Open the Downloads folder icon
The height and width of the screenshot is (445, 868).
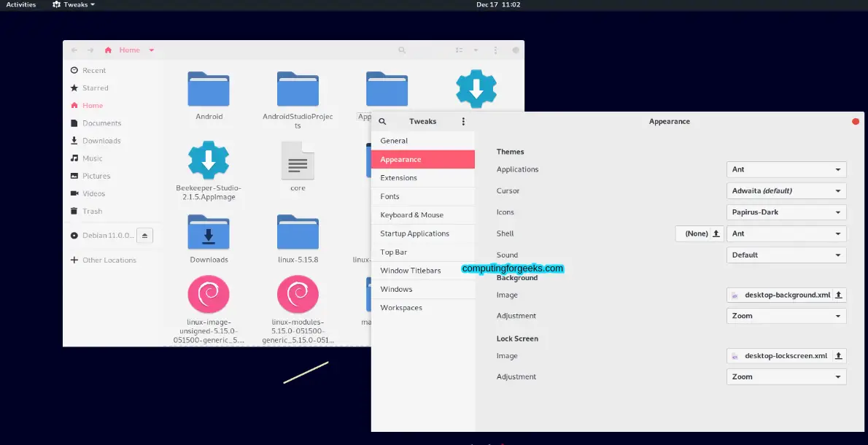[x=209, y=231]
